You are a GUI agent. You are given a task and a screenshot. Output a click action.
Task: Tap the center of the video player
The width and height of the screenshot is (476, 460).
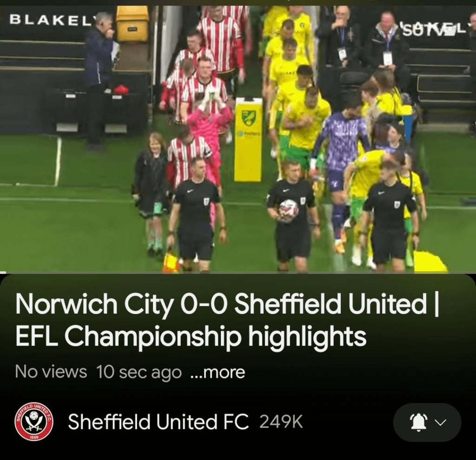coord(238,138)
